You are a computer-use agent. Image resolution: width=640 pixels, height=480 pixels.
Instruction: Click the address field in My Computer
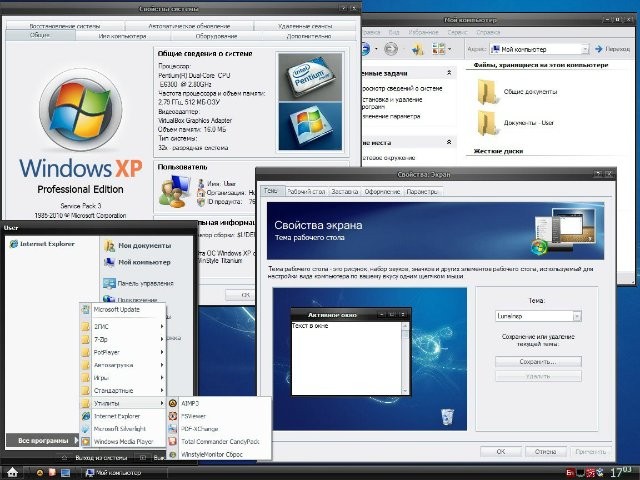(x=539, y=49)
